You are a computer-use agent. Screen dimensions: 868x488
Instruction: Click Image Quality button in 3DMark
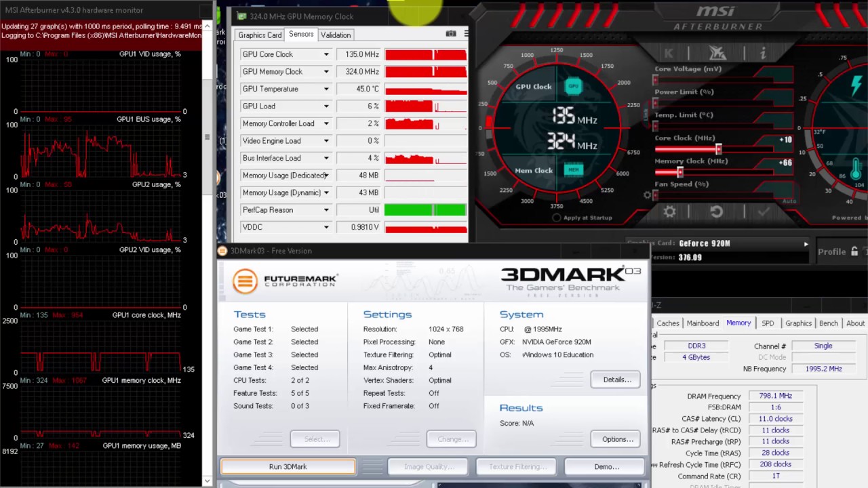429,466
